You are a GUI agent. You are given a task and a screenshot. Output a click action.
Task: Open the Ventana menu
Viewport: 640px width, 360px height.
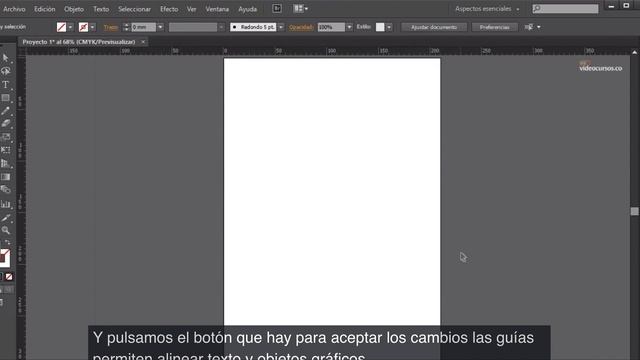[x=217, y=9]
